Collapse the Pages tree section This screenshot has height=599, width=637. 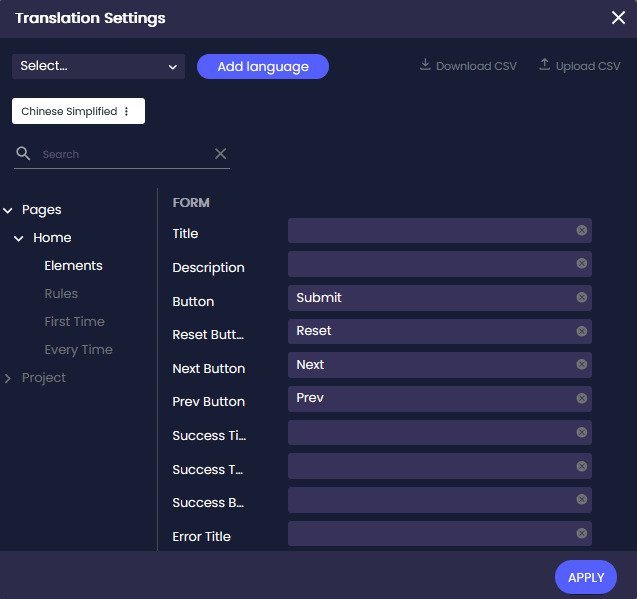(8, 210)
